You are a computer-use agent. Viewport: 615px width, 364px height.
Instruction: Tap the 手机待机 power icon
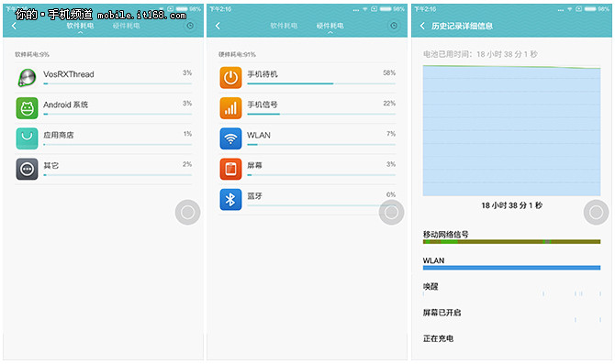click(x=230, y=78)
